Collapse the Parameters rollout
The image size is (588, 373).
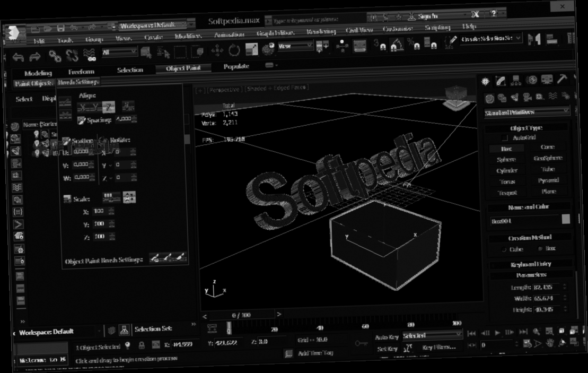point(531,275)
